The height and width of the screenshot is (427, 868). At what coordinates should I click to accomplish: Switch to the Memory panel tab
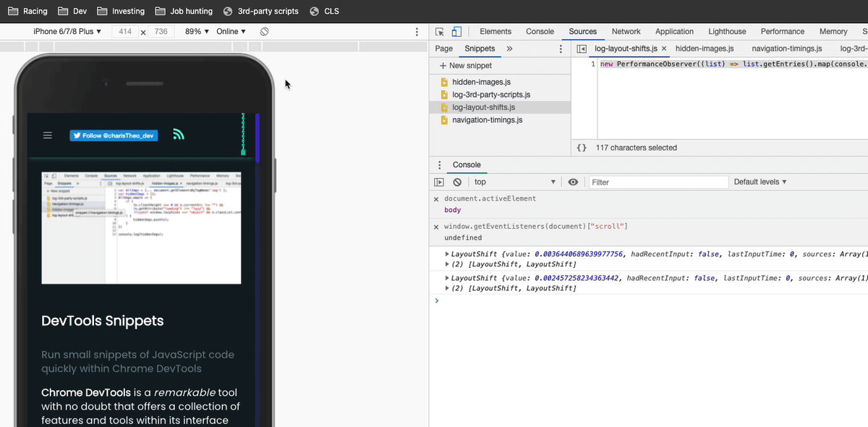[833, 32]
